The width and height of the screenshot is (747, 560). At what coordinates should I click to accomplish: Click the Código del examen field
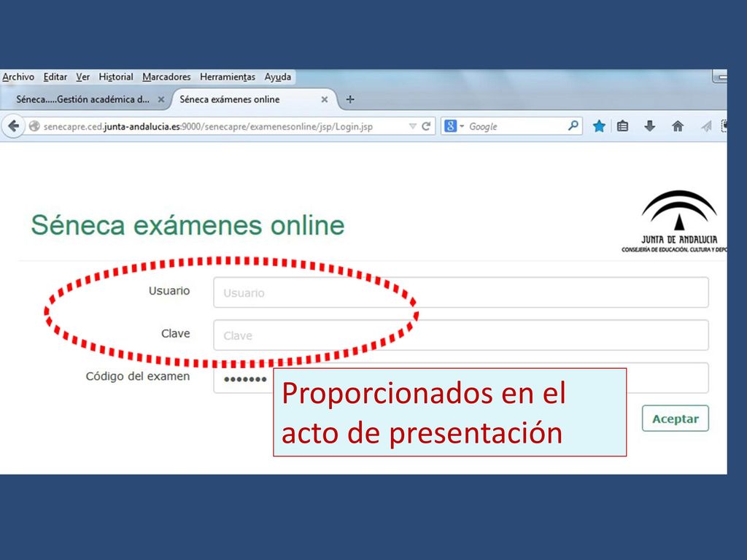(461, 378)
